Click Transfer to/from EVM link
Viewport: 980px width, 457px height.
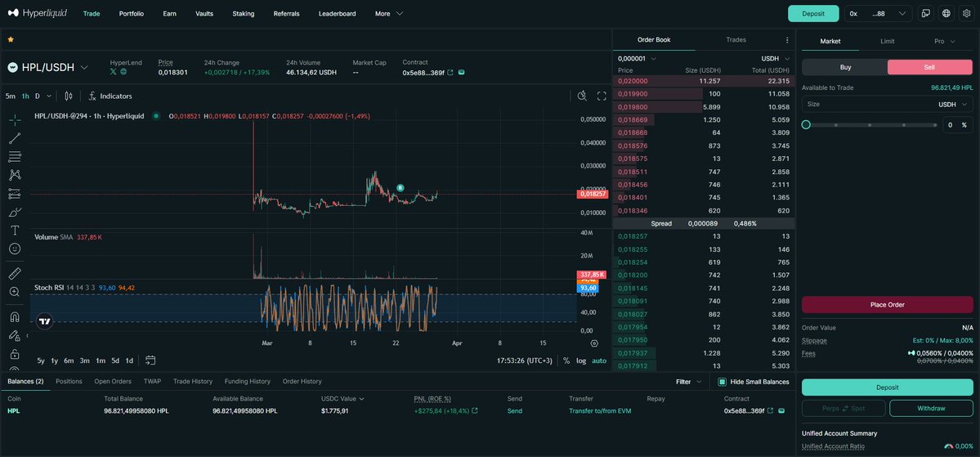(599, 410)
